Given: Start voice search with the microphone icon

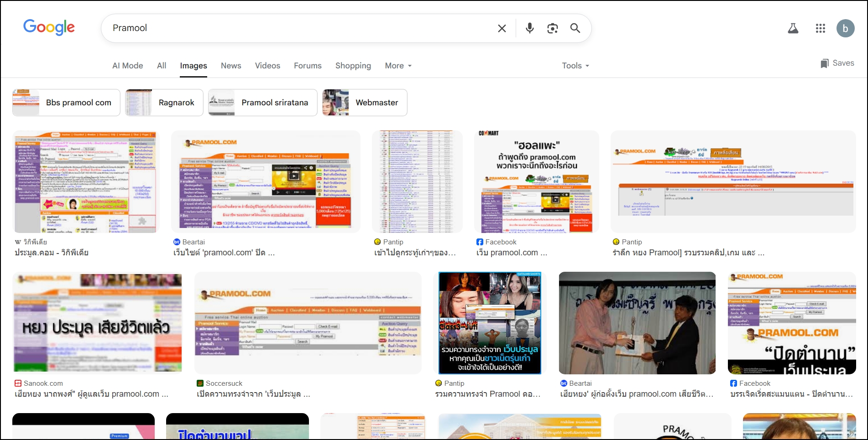Looking at the screenshot, I should [x=529, y=28].
